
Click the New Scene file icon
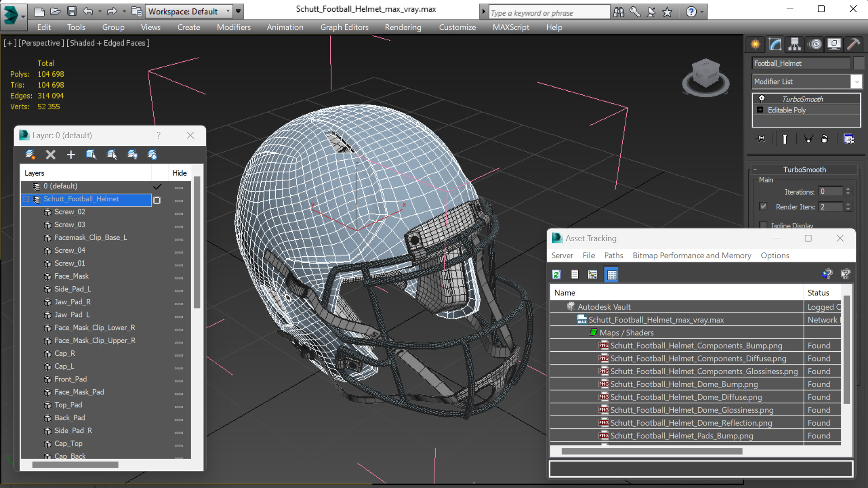click(x=39, y=11)
